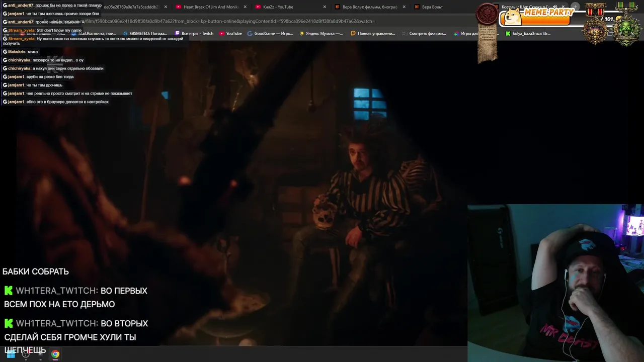
Task: Click chat line "вруби на резке бля тогда"
Action: point(38,77)
